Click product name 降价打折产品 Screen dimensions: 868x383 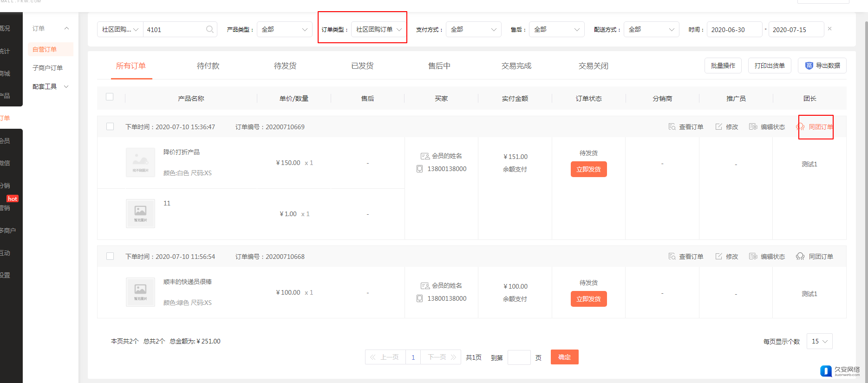coord(182,152)
